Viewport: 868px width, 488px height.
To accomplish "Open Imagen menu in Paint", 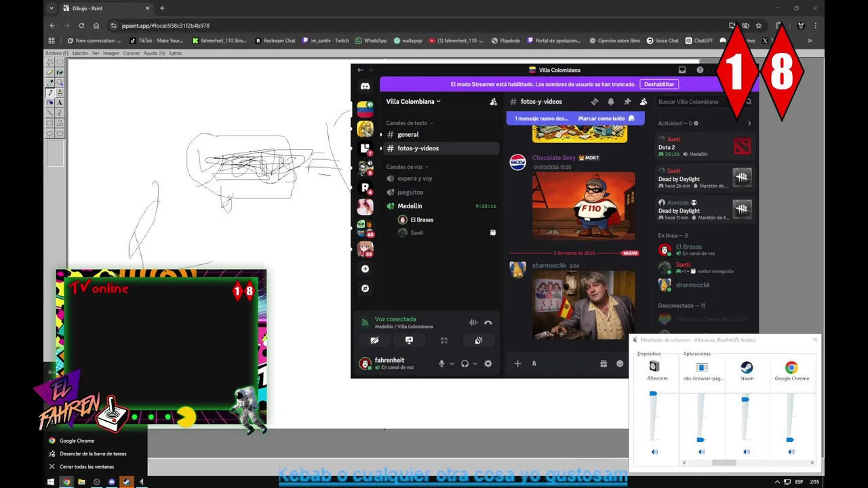I will (111, 54).
